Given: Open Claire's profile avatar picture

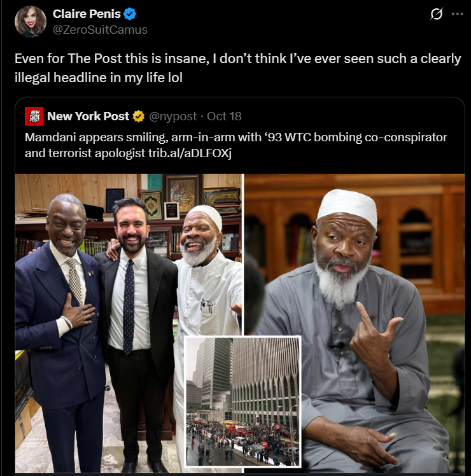Looking at the screenshot, I should [31, 21].
